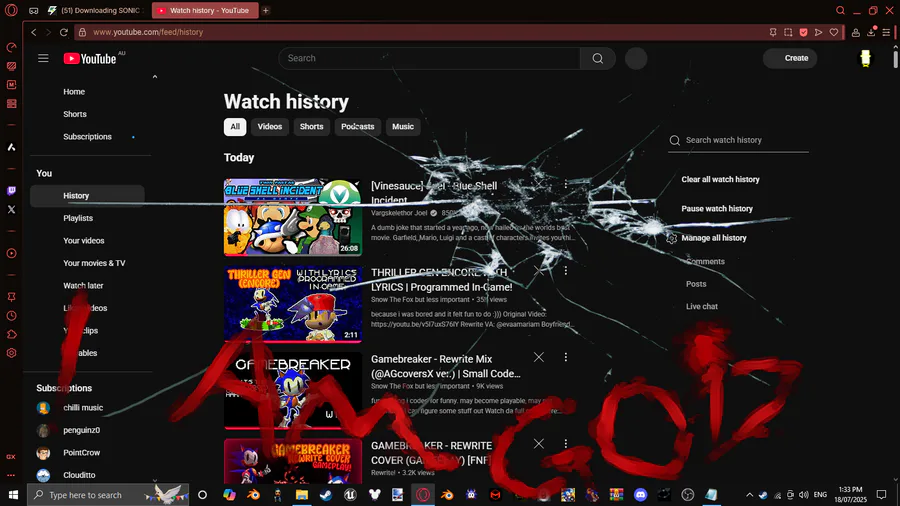Screen dimensions: 900x506
Task: Open Live chat history link
Action: click(702, 306)
